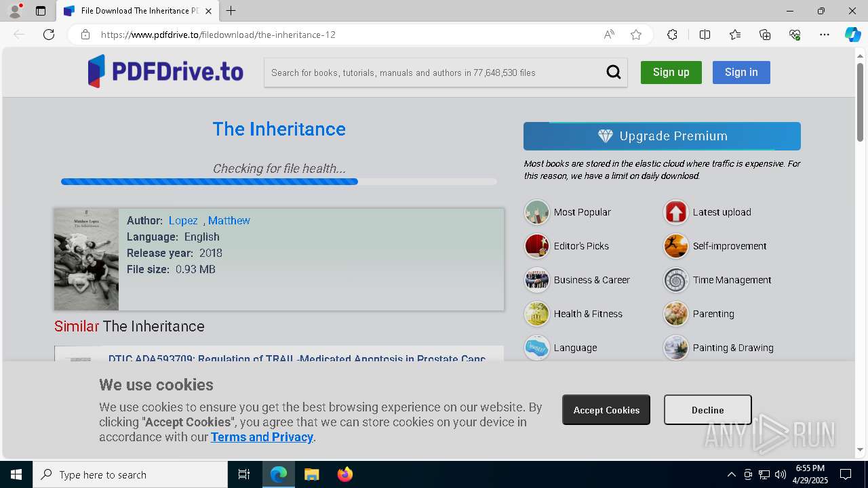Decline cookies on the banner
868x488 pixels.
click(x=707, y=410)
